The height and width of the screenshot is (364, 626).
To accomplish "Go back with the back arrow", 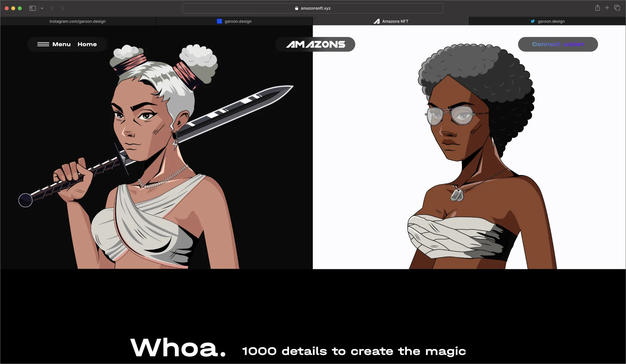I will [x=52, y=8].
